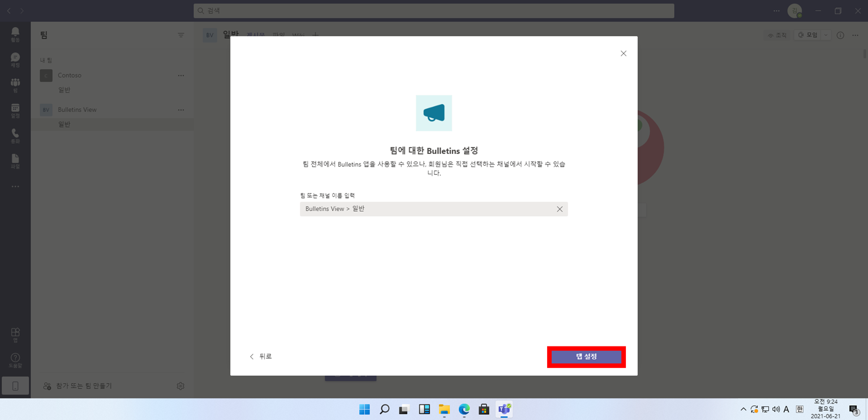The height and width of the screenshot is (420, 868).
Task: Add a tab with the plus icon
Action: pyautogui.click(x=315, y=35)
